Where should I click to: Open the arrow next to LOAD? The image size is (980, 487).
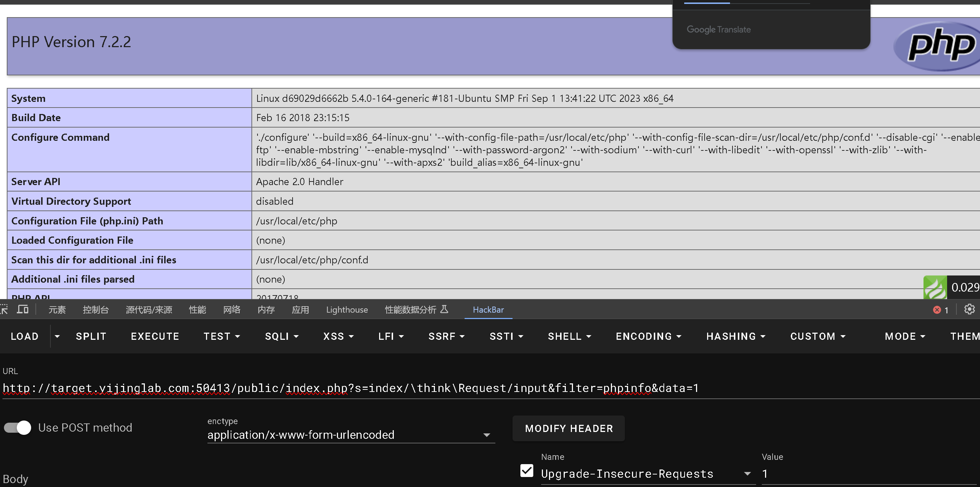57,336
